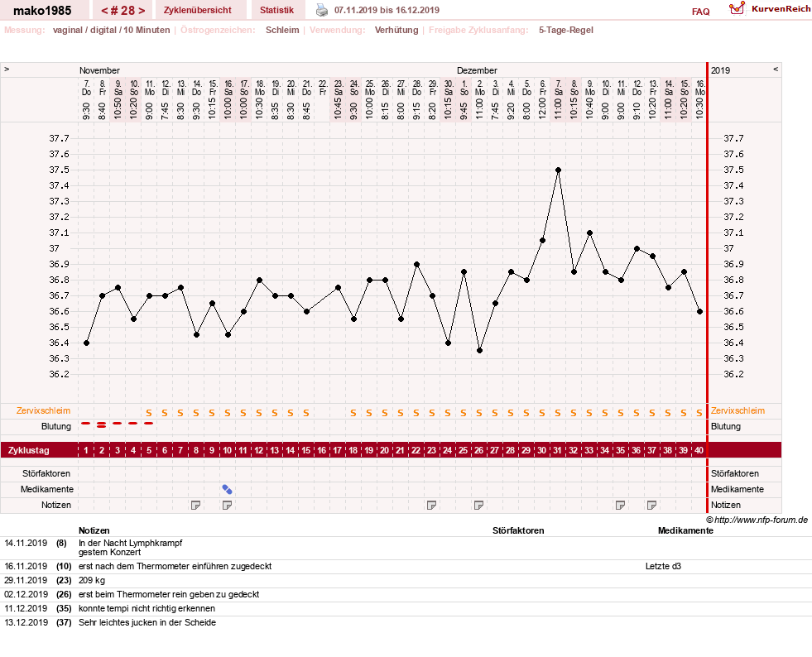The image size is (812, 657).
Task: Click cycle day 31 in the Zyklustag row
Action: coord(557,450)
